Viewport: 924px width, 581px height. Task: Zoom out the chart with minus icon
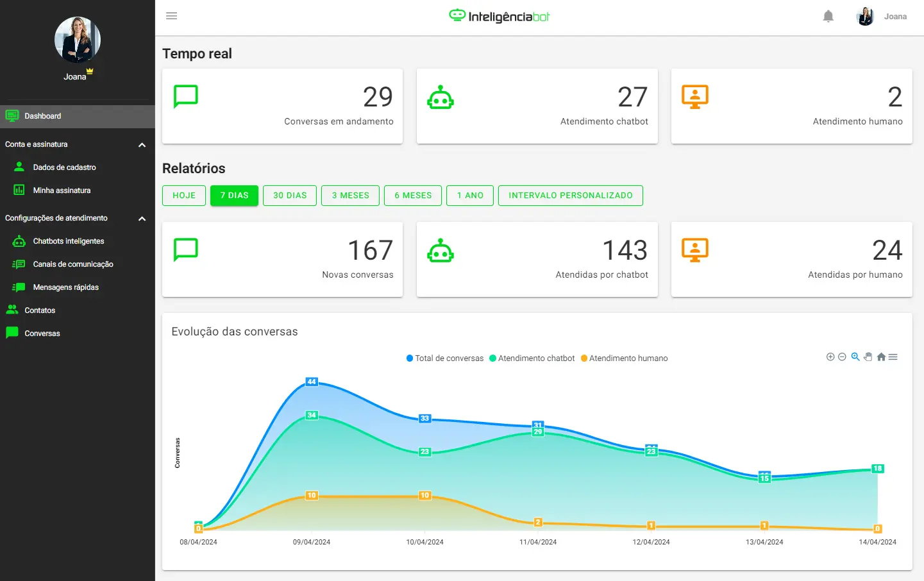(x=843, y=357)
